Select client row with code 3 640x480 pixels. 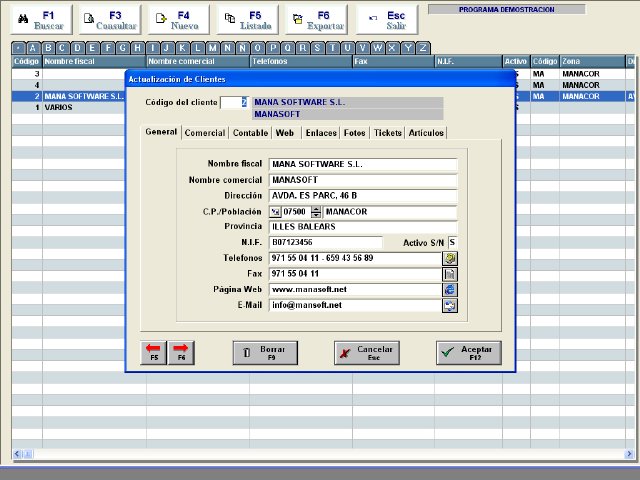click(x=69, y=74)
